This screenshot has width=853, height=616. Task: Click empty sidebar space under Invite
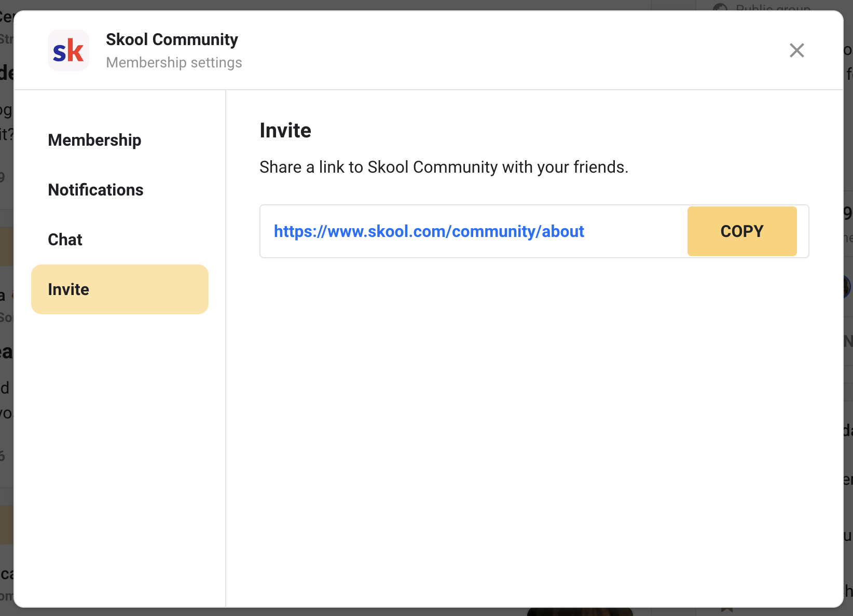click(x=119, y=441)
